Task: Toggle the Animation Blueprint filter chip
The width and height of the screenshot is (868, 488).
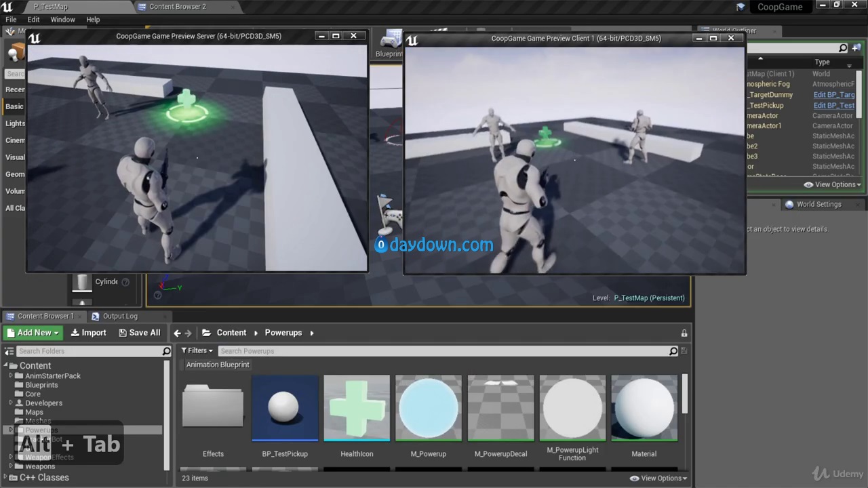Action: 218,365
